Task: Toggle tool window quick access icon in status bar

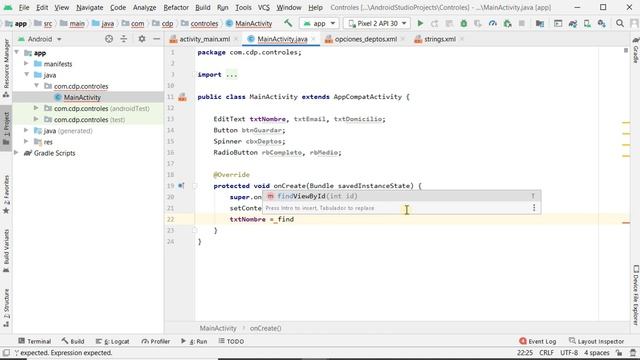Action: 6,352
